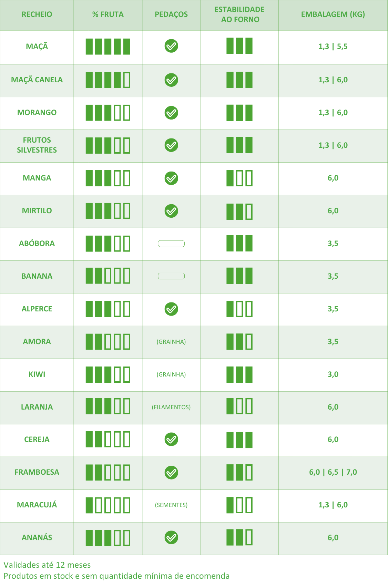Click the Manga row checkmark icon
Image resolution: width=388 pixels, height=588 pixels.
click(x=171, y=178)
